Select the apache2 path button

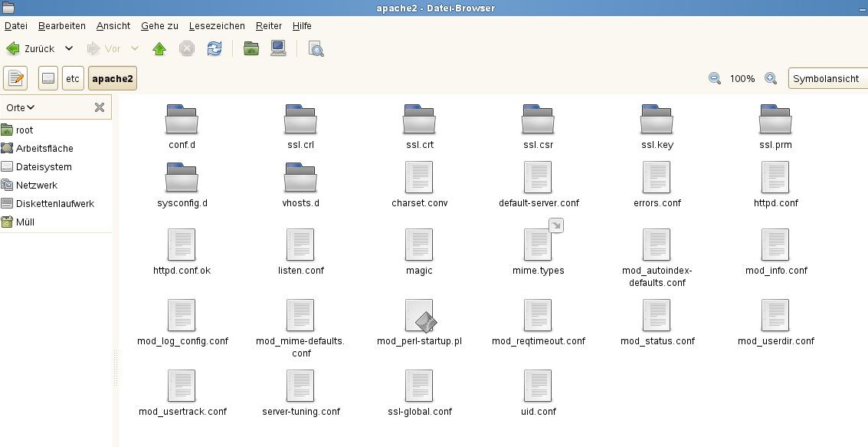tap(113, 78)
